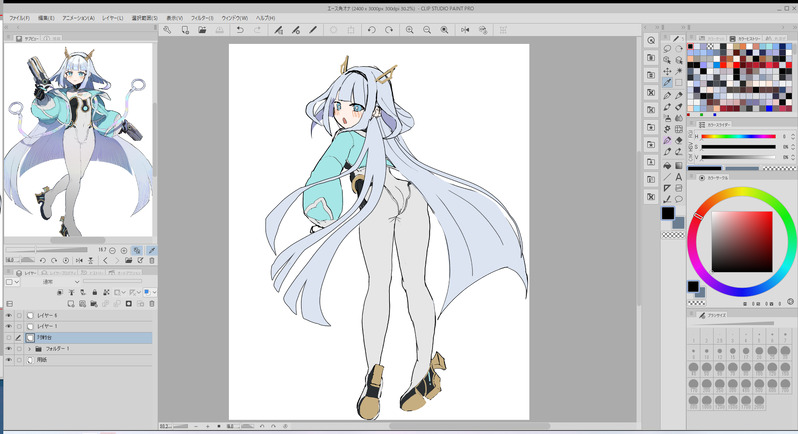Toggle visibility of the 用紙 paper layer
The width and height of the screenshot is (798, 434).
click(8, 360)
